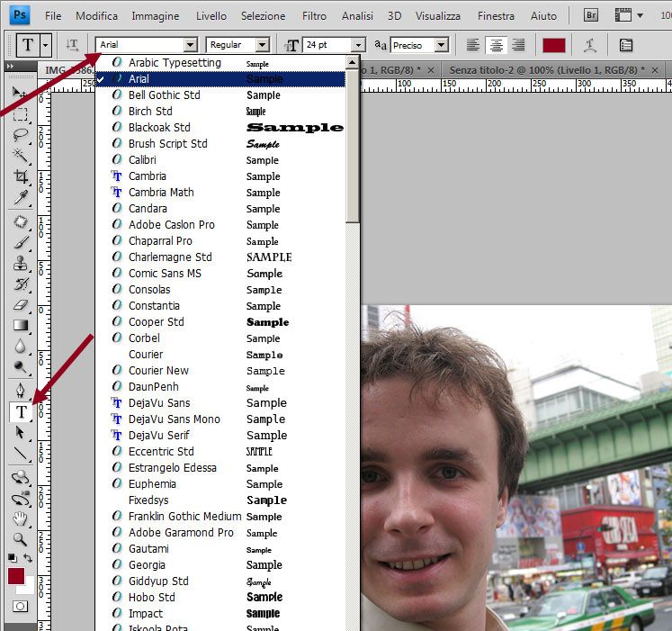672x631 pixels.
Task: Select the Magic Wand tool
Action: (x=20, y=156)
